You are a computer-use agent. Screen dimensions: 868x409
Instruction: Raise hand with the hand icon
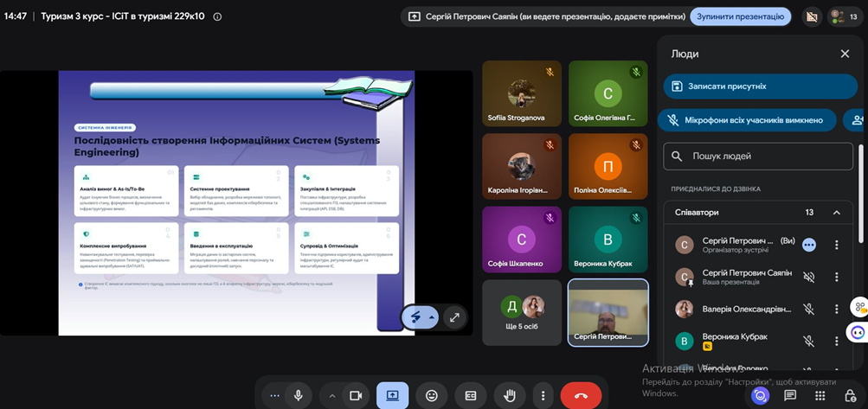(510, 395)
